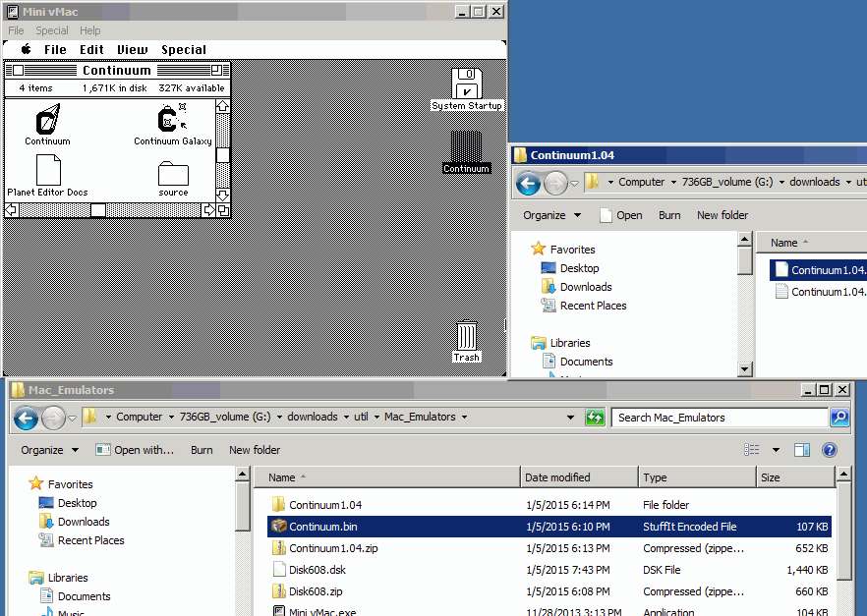Select the Continuum disk icon on Mac desktop

coord(466,146)
